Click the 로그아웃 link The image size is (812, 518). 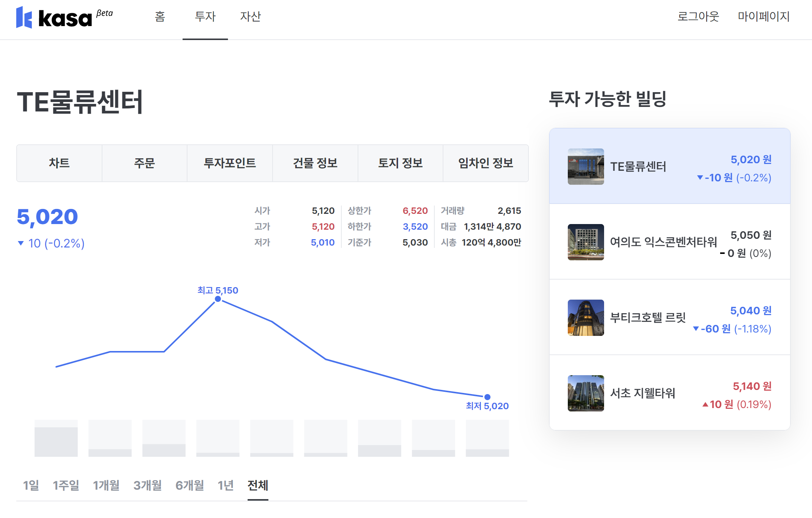pyautogui.click(x=698, y=17)
